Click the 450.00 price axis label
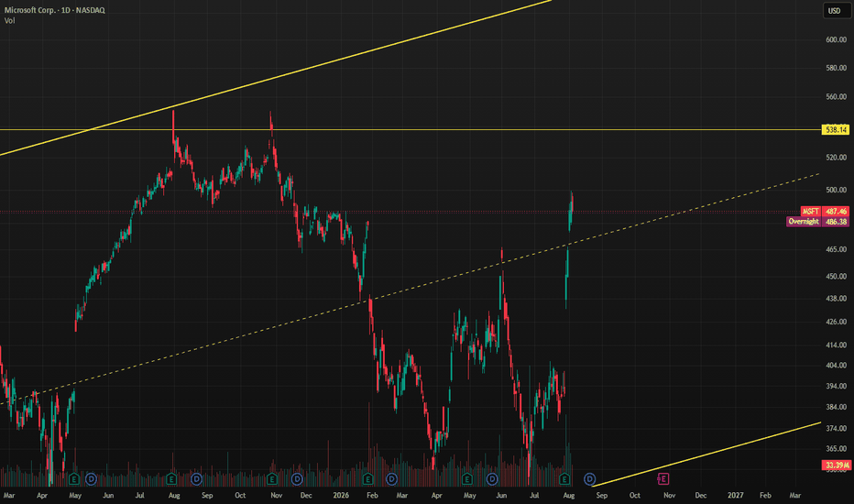The height and width of the screenshot is (504, 854). [836, 277]
